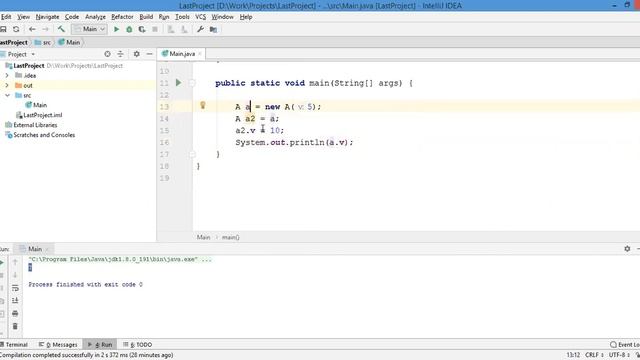Click the Run tool window button
This screenshot has height=360, width=640.
pyautogui.click(x=100, y=344)
